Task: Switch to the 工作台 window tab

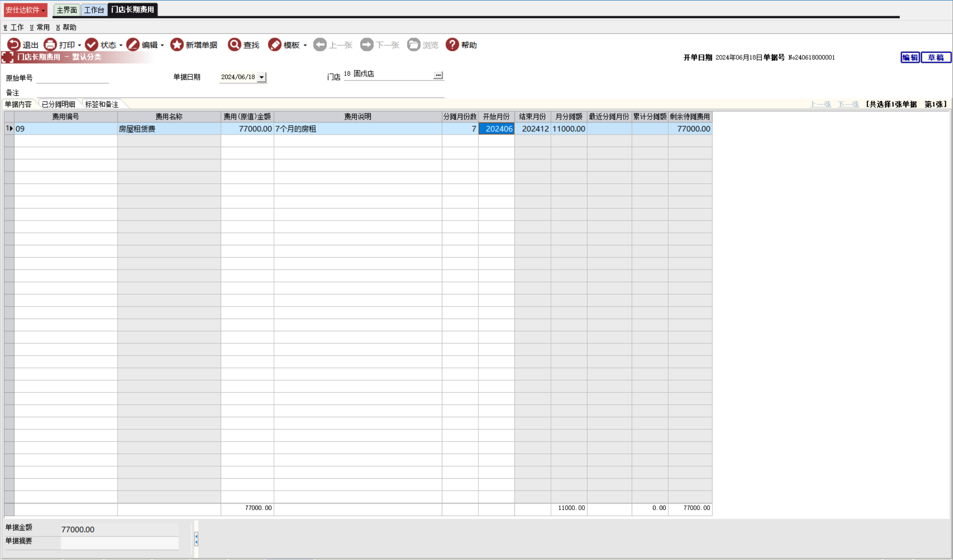Action: [94, 10]
